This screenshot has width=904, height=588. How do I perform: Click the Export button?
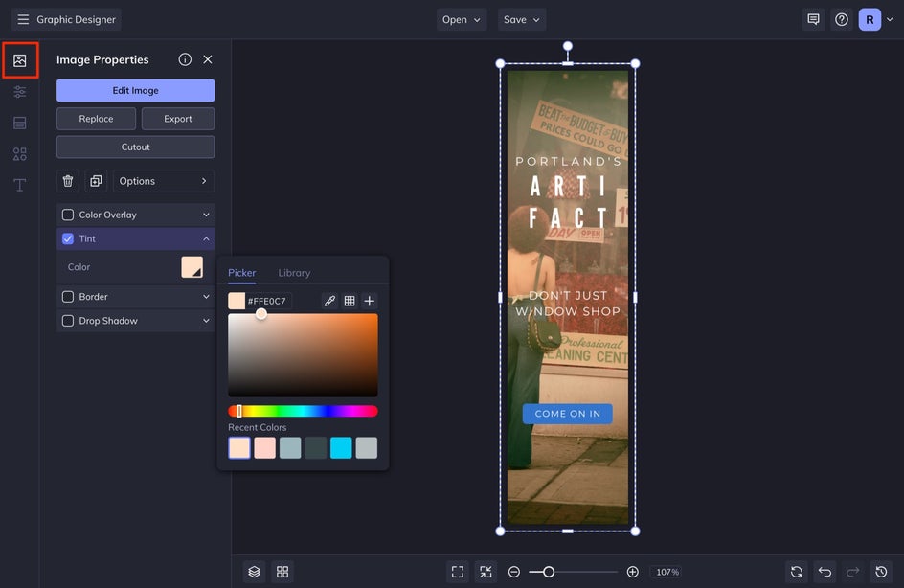pyautogui.click(x=177, y=119)
